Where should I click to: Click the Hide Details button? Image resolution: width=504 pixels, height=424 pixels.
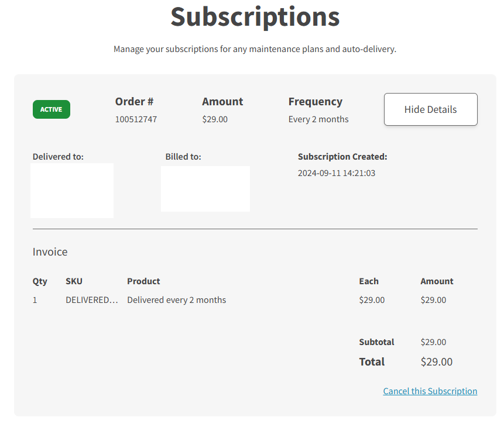pyautogui.click(x=430, y=109)
